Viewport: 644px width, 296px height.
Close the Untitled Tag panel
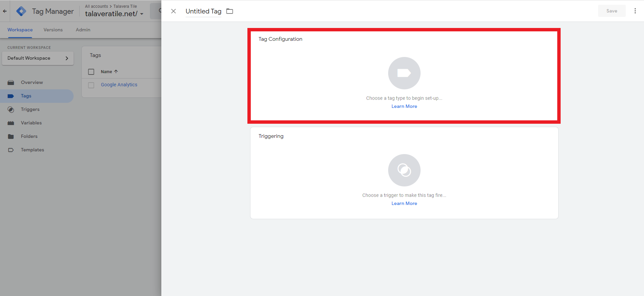click(x=173, y=11)
